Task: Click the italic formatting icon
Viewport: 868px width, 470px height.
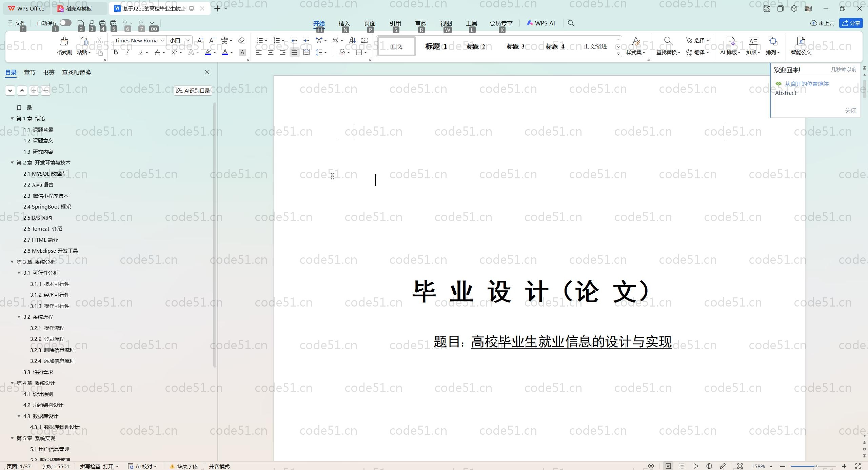Action: coord(127,52)
